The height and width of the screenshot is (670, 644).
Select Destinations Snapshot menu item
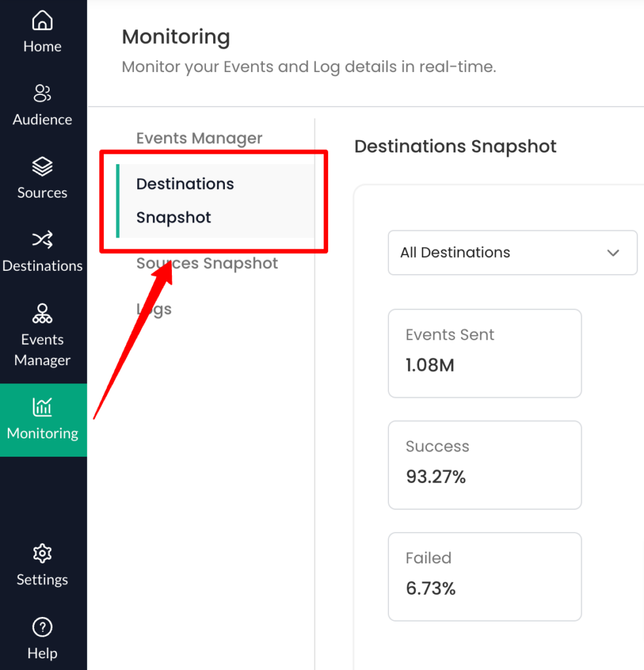coord(215,201)
